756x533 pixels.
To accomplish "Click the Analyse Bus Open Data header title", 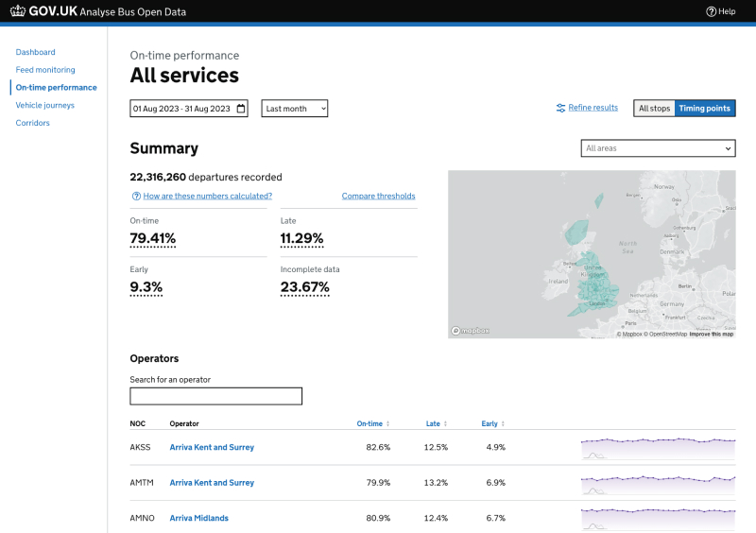I will pyautogui.click(x=133, y=12).
